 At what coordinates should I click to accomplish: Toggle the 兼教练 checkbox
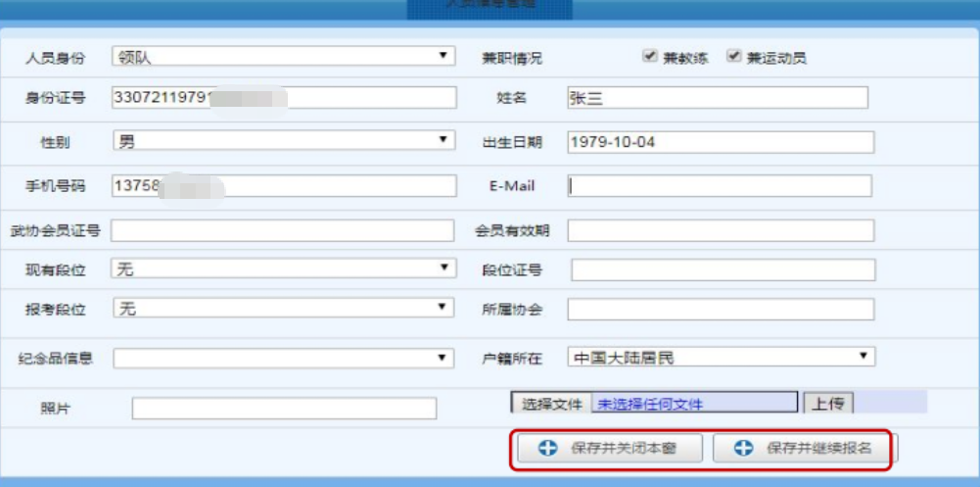point(650,57)
